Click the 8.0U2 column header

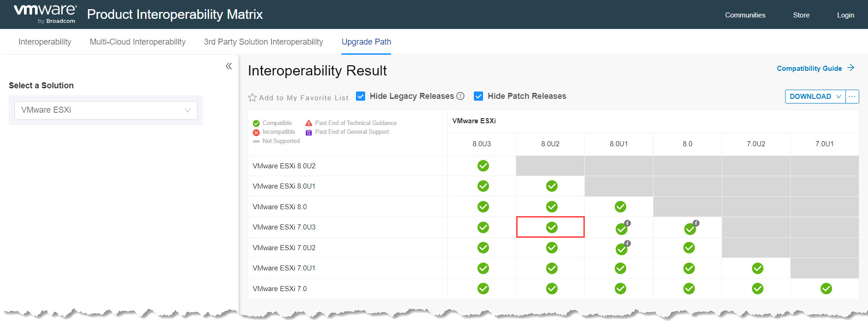[x=550, y=144]
